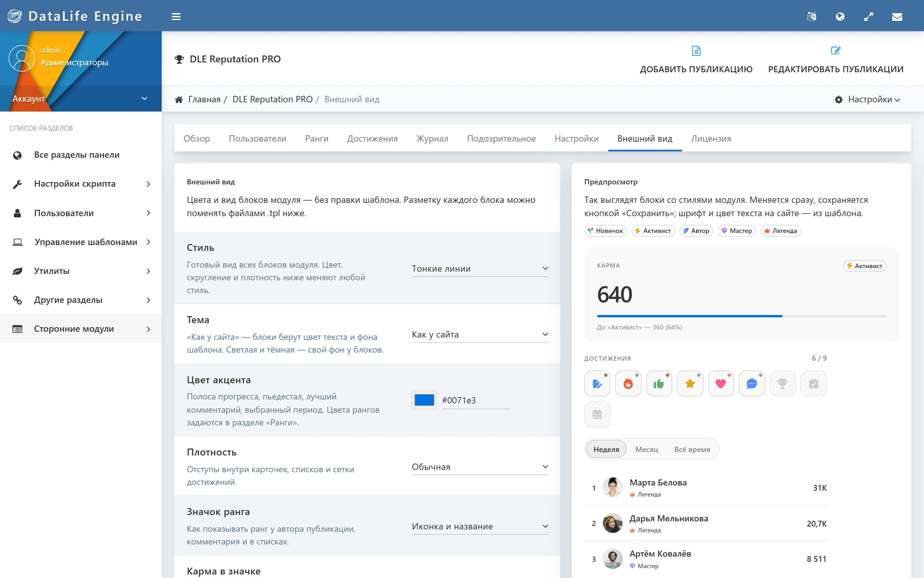
Task: Open the Тема dropdown showing Как у сайта
Action: [480, 335]
